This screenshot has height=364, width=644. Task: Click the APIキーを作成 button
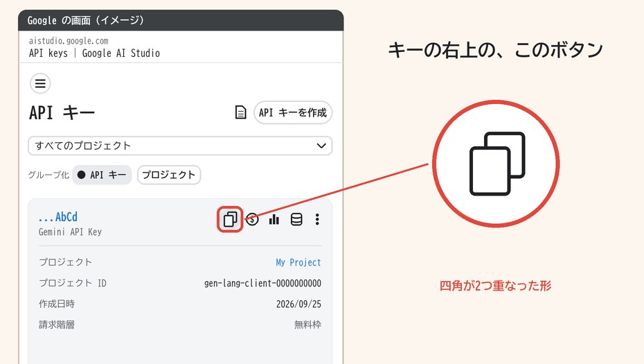(293, 112)
